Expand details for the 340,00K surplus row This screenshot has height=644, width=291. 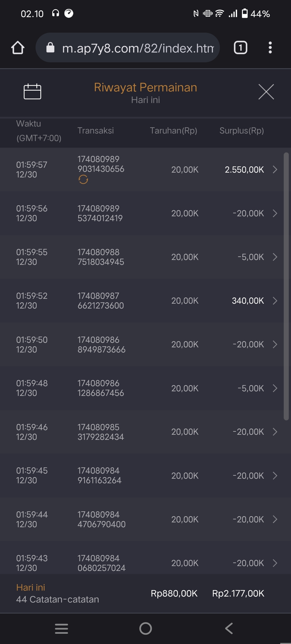pyautogui.click(x=275, y=301)
